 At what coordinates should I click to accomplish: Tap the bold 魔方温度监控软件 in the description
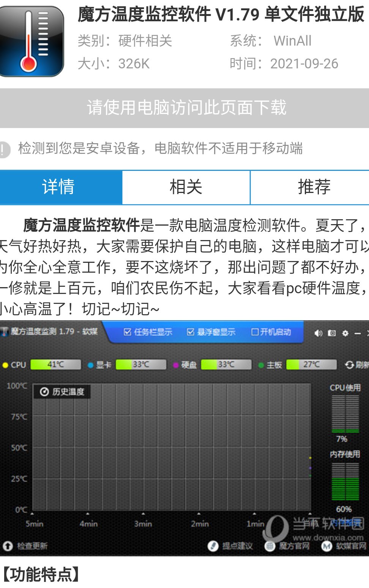82,225
